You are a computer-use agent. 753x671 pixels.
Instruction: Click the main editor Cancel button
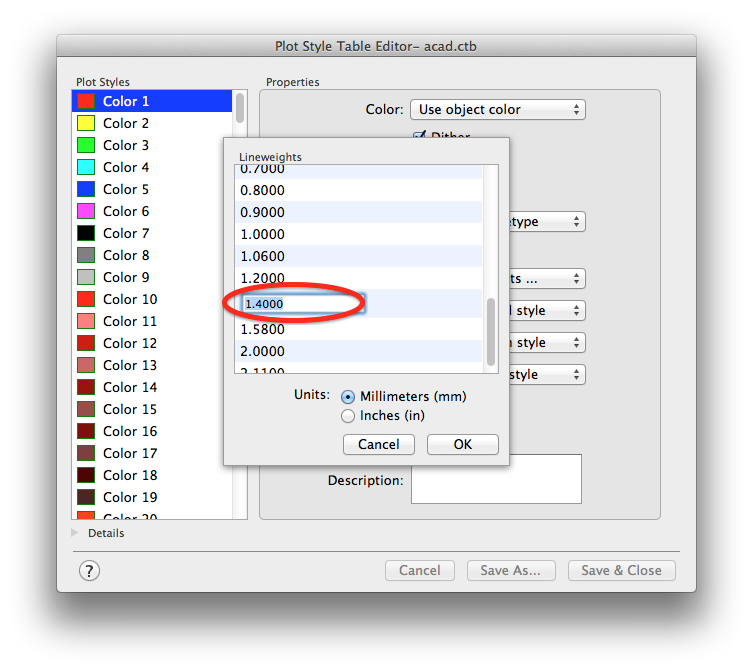(x=420, y=570)
